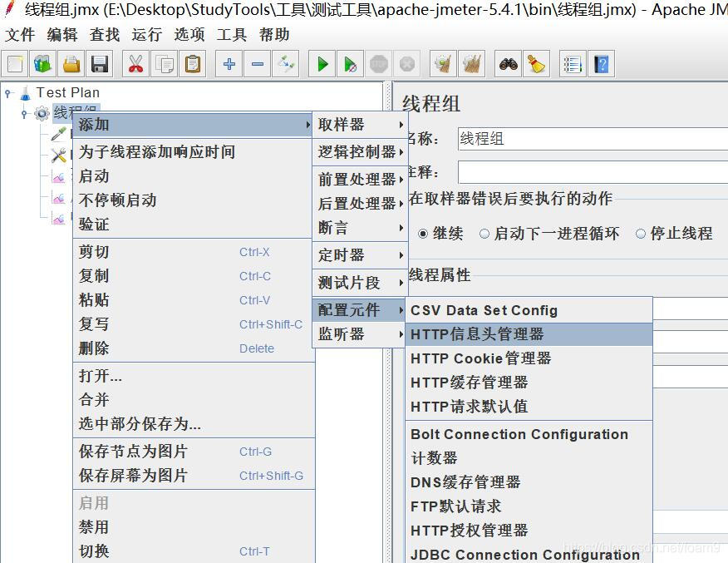The width and height of the screenshot is (728, 563).
Task: Open the 工具 menu
Action: 231,34
